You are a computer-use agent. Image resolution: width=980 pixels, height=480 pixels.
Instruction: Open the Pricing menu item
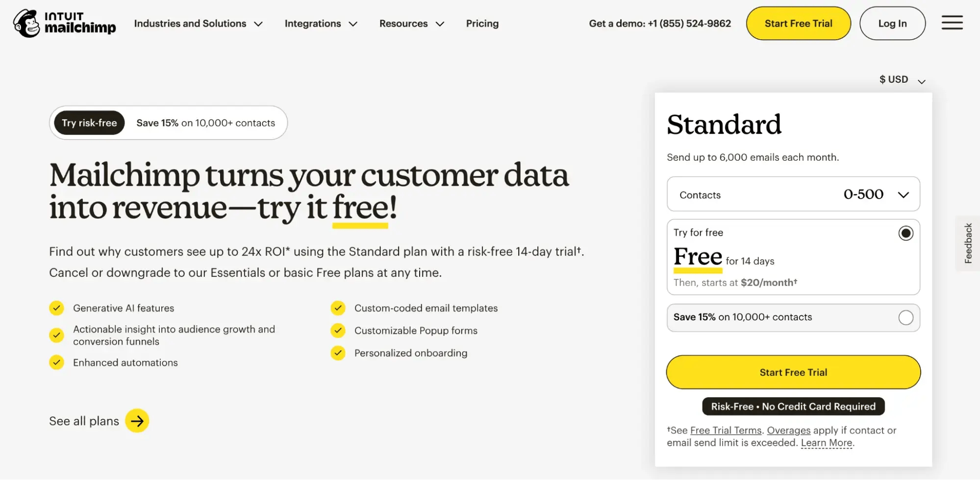click(482, 23)
